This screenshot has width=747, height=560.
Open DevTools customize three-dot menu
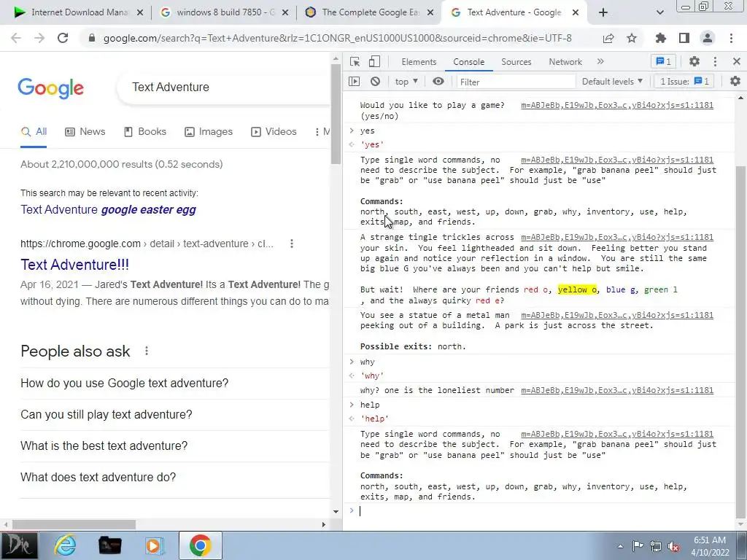[715, 61]
